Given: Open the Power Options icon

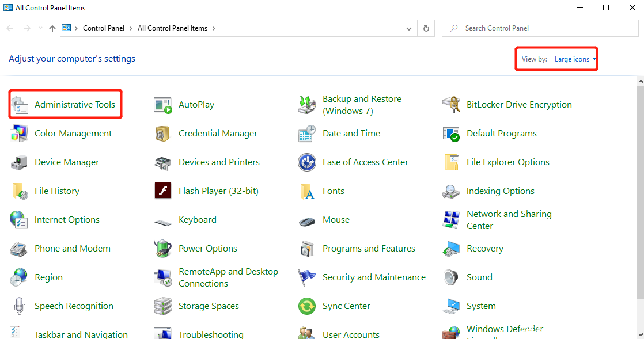Looking at the screenshot, I should (x=163, y=249).
